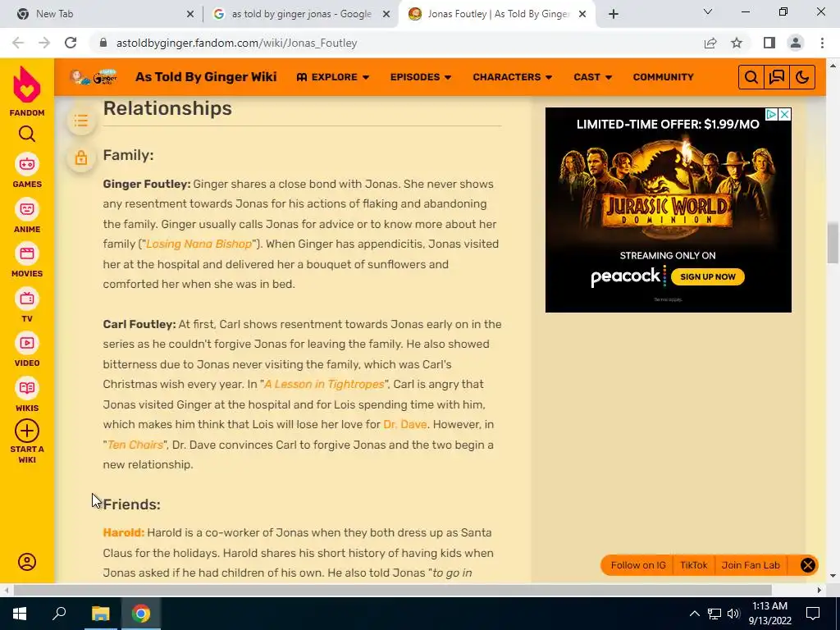Open the Harold character link
This screenshot has width=840, height=630.
(124, 532)
